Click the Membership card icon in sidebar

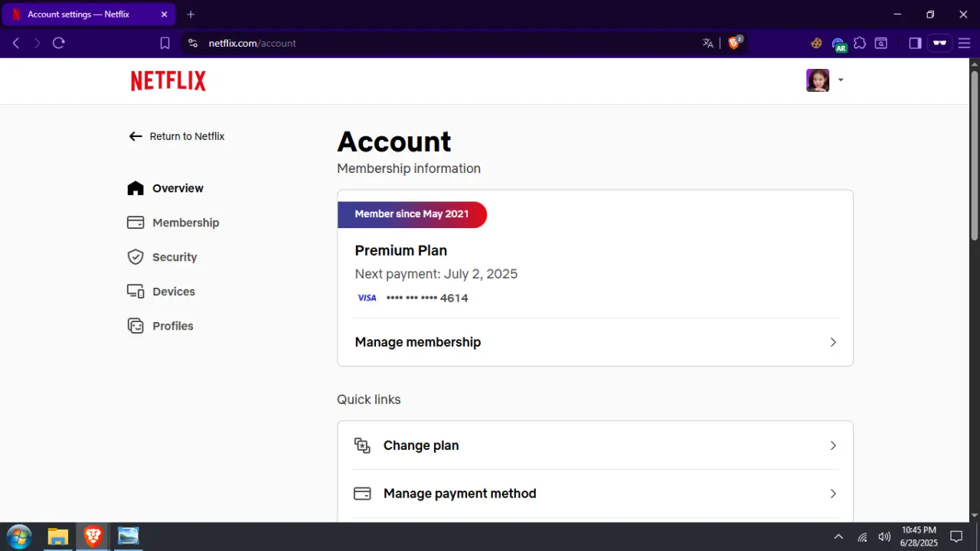click(136, 223)
